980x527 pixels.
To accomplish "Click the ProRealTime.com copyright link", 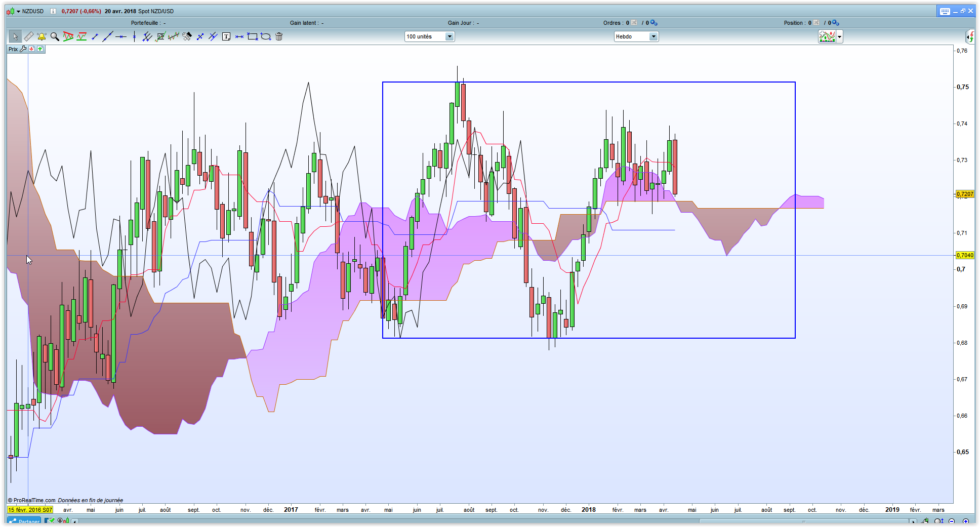I will [31, 500].
